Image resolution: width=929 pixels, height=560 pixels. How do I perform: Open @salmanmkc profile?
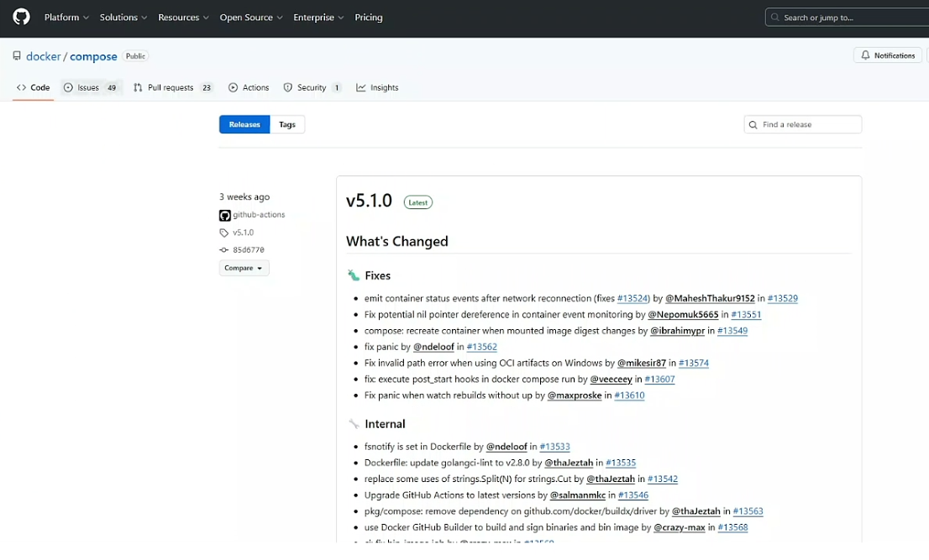click(578, 495)
